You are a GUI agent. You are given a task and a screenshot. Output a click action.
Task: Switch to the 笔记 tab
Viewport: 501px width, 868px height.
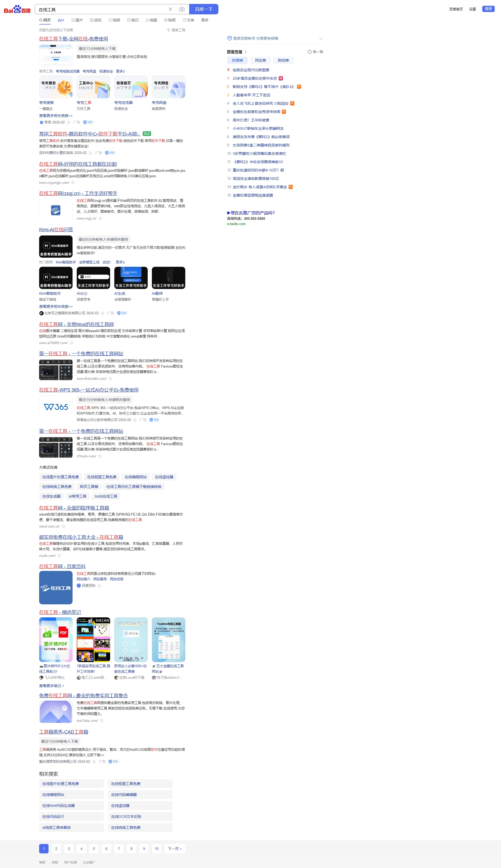(x=133, y=20)
